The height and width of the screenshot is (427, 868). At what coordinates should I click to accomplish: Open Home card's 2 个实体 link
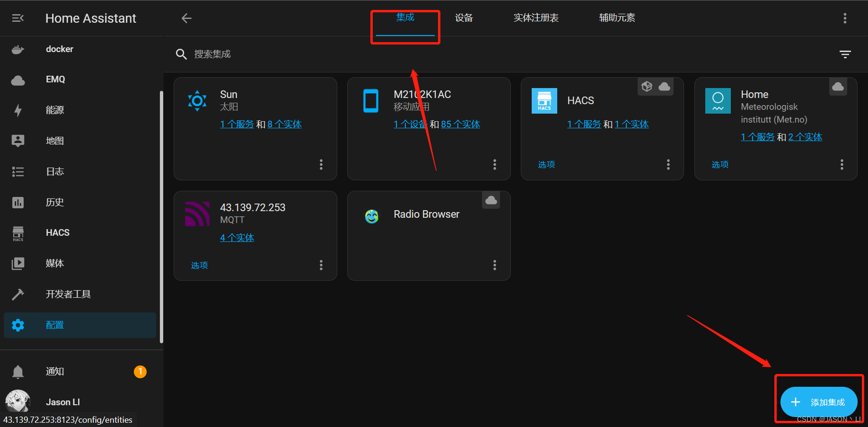tap(806, 137)
